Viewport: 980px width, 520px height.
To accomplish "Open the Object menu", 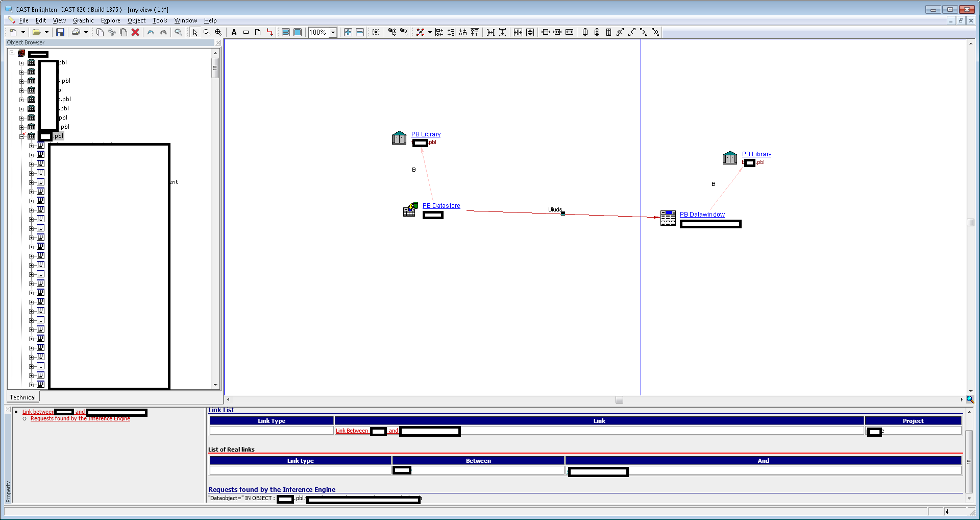I will [136, 20].
